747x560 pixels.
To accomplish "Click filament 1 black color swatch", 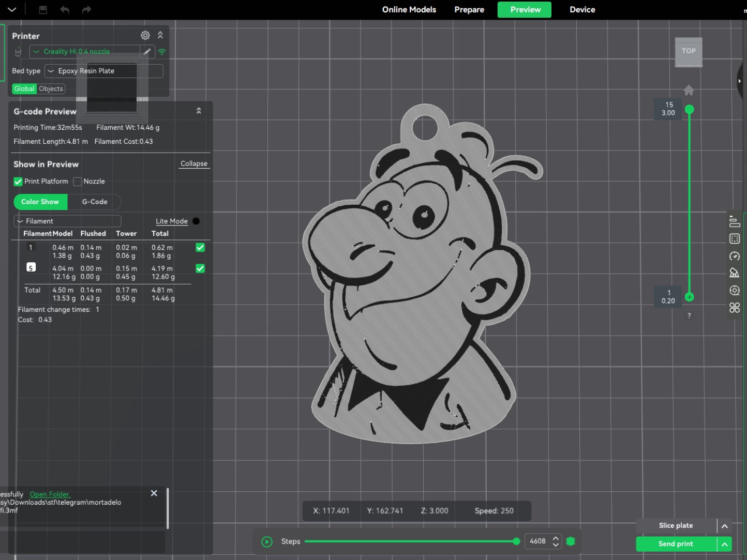I will (x=31, y=247).
